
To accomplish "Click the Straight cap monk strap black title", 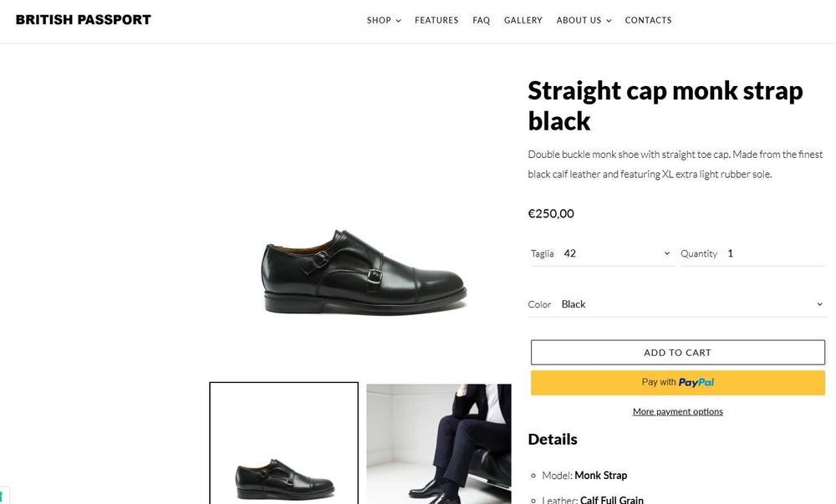I will [665, 105].
